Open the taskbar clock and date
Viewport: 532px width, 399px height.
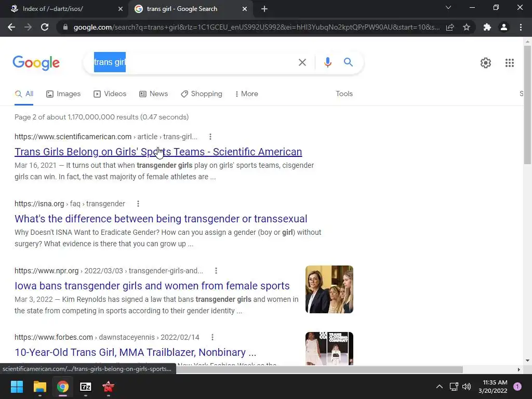[x=493, y=387]
